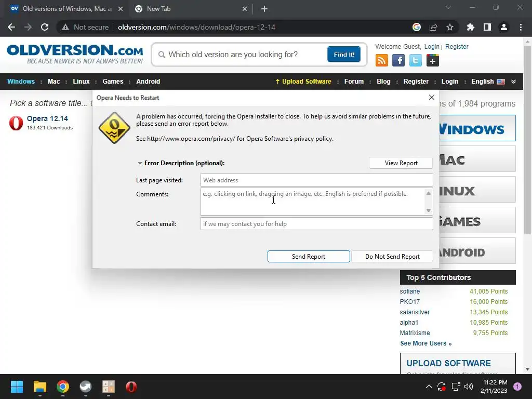Click the taskbar clock and date
This screenshot has width=532, height=399.
tap(494, 387)
